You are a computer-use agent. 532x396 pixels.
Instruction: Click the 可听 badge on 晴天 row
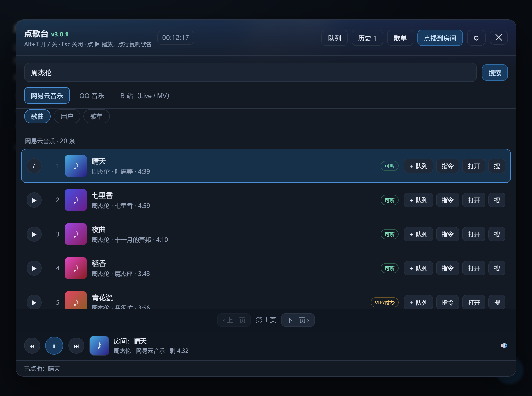[x=390, y=166]
